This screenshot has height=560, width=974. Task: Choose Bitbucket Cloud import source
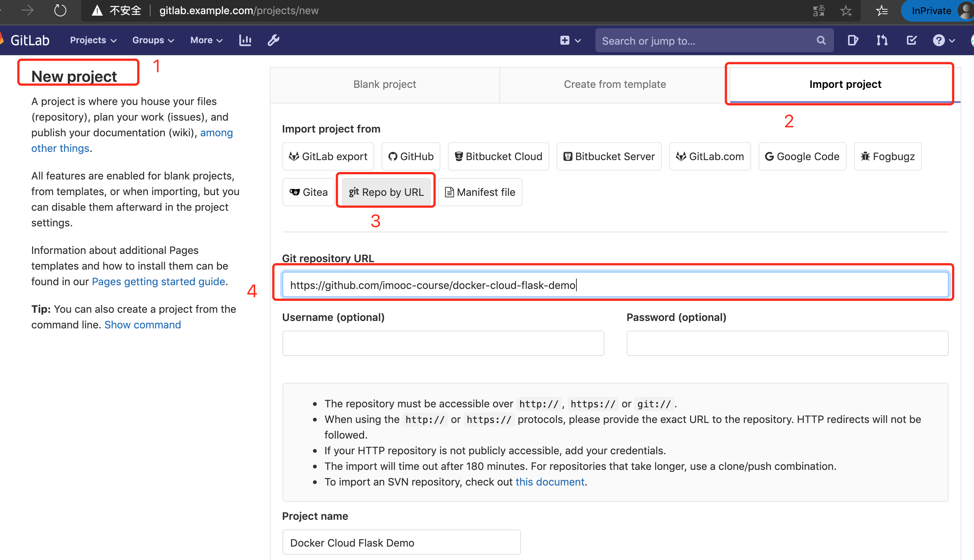[498, 156]
